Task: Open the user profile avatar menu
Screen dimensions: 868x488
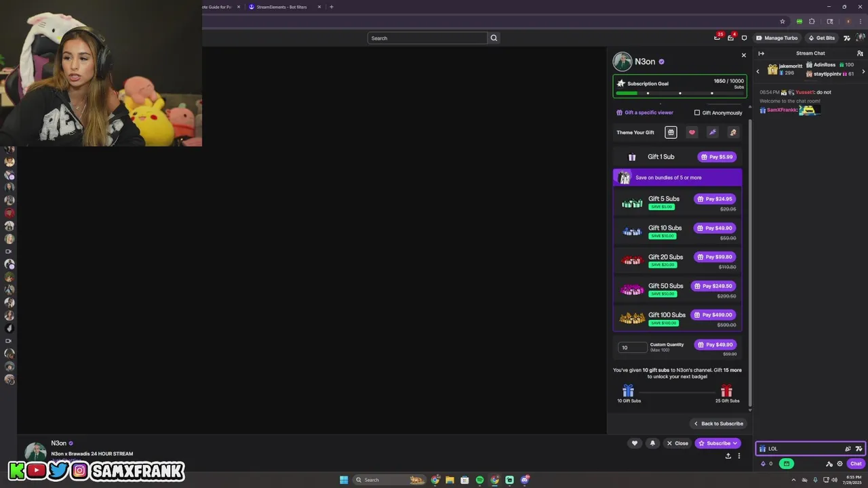Action: tap(861, 38)
